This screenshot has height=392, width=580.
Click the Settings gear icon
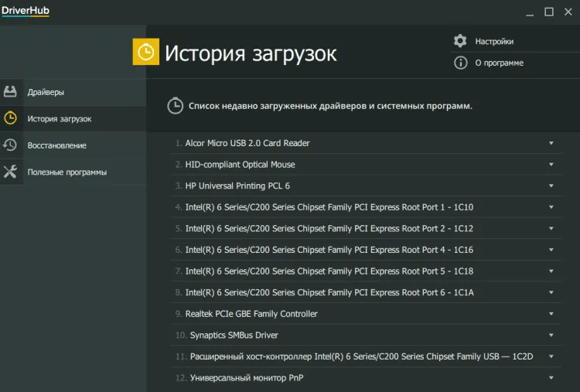(460, 41)
